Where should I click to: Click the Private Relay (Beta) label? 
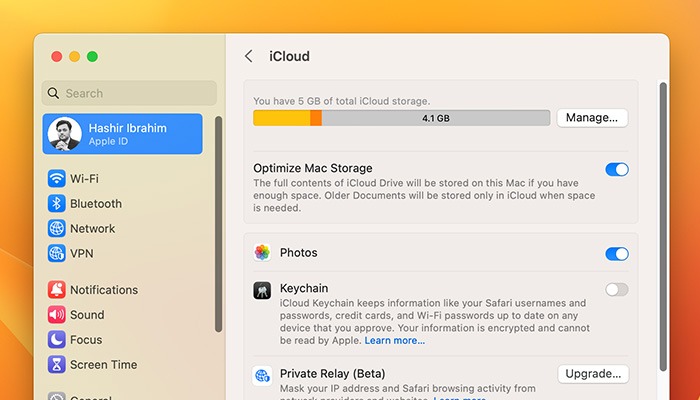(x=333, y=373)
